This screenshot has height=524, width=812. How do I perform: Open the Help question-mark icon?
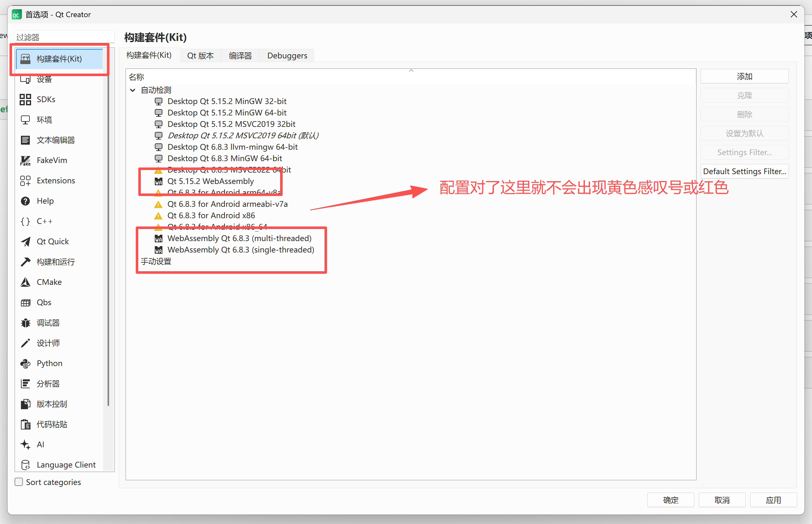pos(25,201)
